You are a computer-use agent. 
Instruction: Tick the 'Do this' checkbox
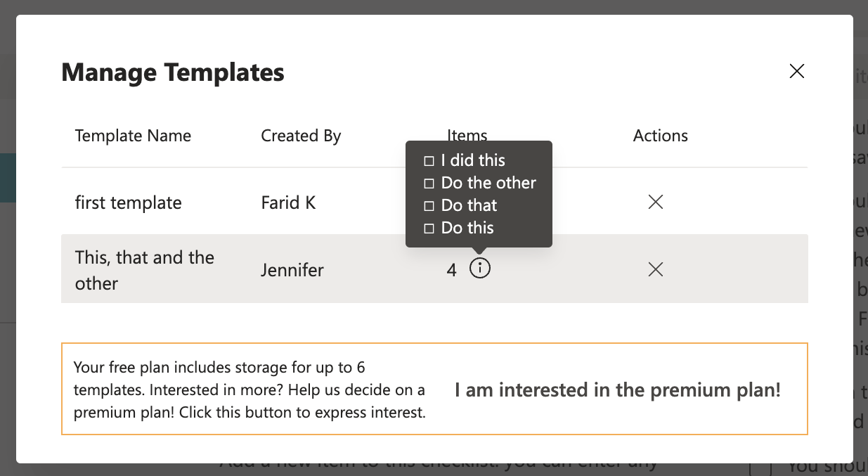[x=429, y=229]
